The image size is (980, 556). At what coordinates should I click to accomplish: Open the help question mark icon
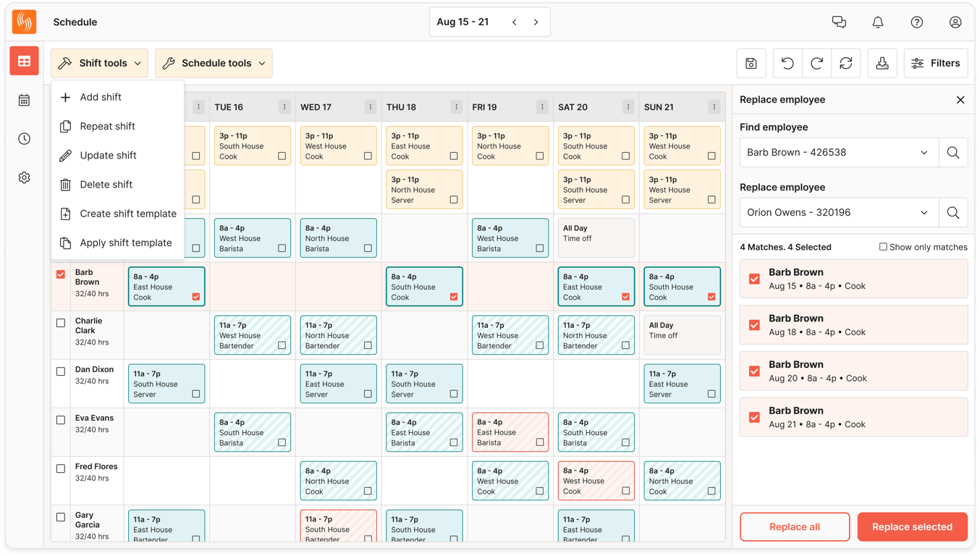916,22
